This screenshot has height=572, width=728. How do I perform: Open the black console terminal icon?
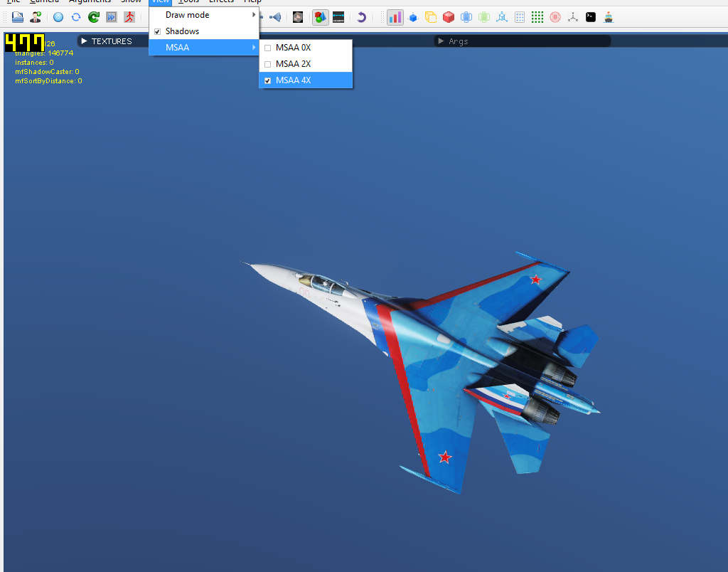coord(591,18)
